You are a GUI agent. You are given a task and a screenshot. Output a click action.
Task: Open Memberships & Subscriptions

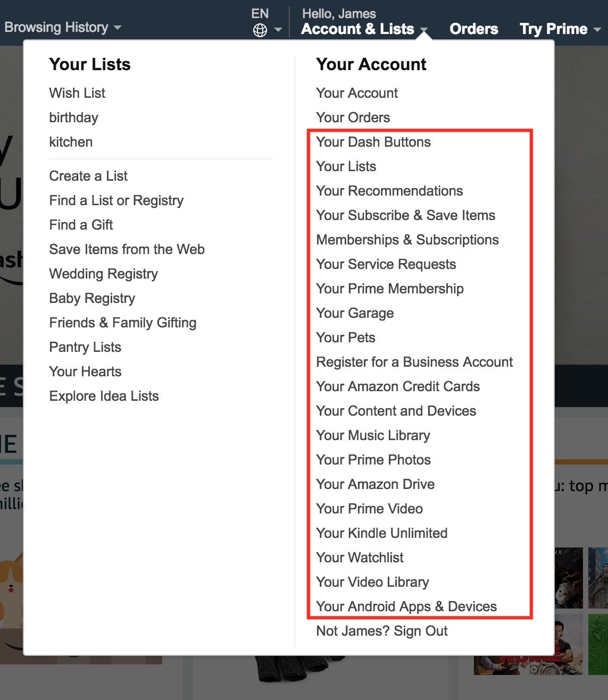click(407, 240)
